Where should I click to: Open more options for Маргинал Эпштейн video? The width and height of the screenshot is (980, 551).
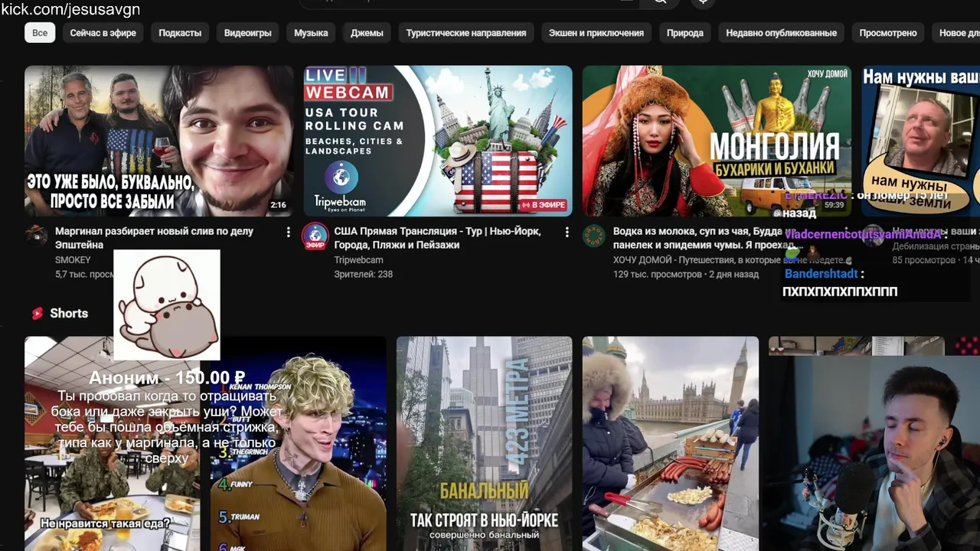288,232
